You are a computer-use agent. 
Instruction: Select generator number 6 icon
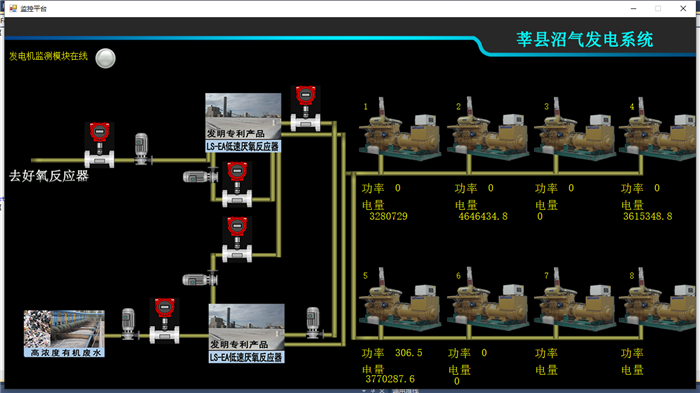[488, 300]
